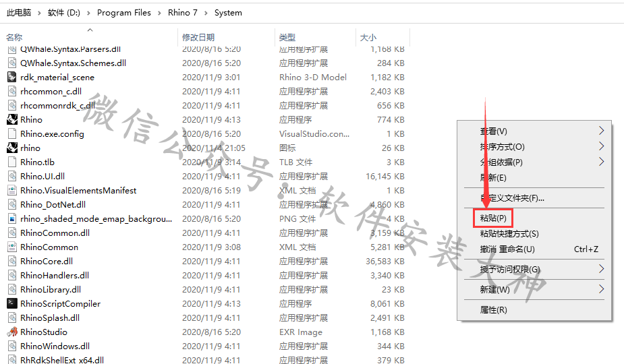Navigate to Rhino 7 in address bar
Viewport: 624px width, 364px height.
tap(183, 13)
